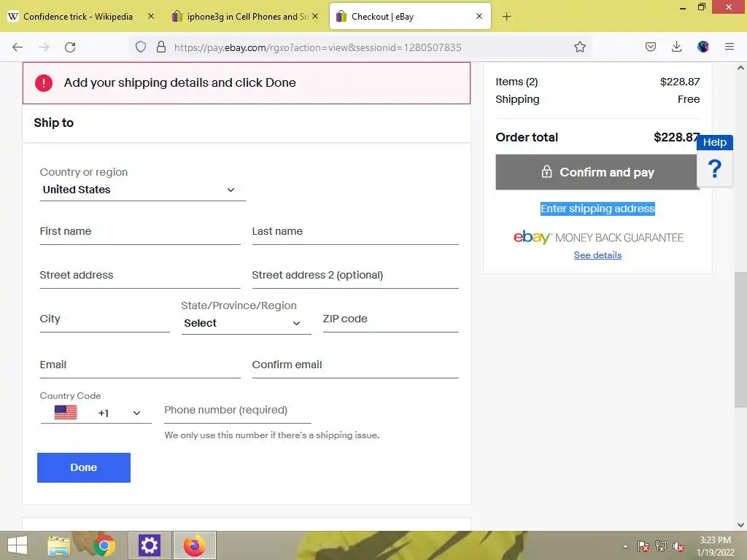Screen dimensions: 747x560
Task: Show hidden system tray icons
Action: tap(625, 546)
